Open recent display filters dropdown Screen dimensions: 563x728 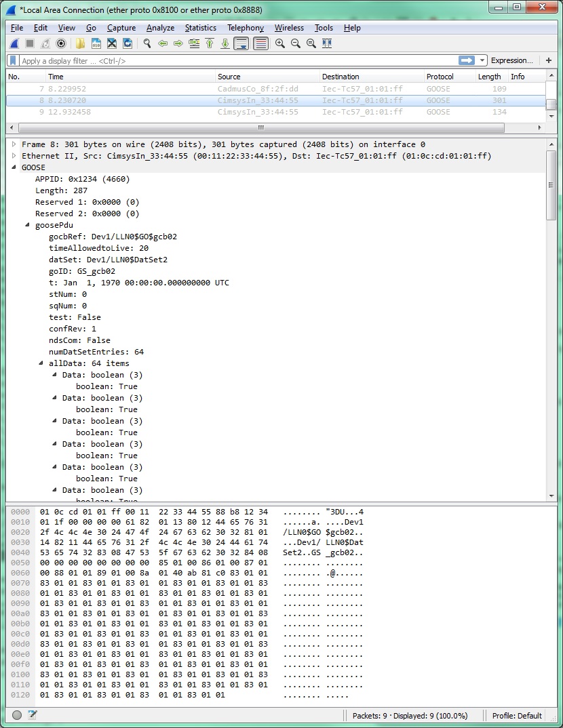pos(482,60)
